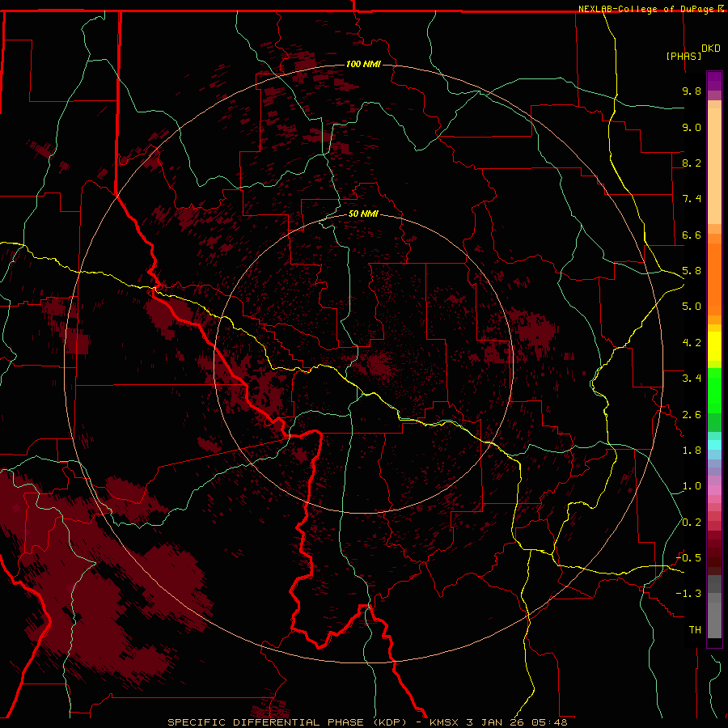Image resolution: width=728 pixels, height=728 pixels.
Task: Select the 9.0 scale value
Action: pos(692,127)
